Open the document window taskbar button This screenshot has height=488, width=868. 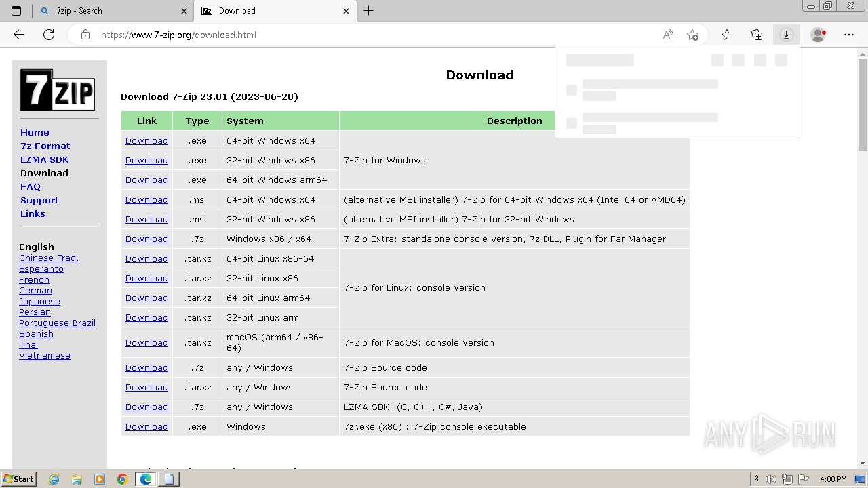169,479
